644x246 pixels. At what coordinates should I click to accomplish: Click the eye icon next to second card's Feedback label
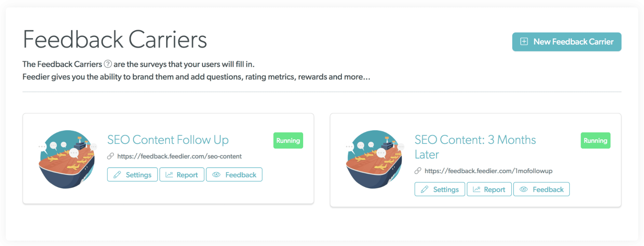coord(523,189)
